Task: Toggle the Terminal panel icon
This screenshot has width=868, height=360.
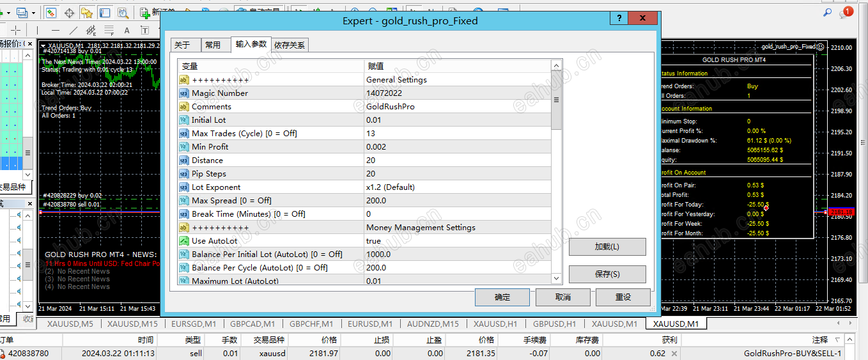Action: point(105,13)
